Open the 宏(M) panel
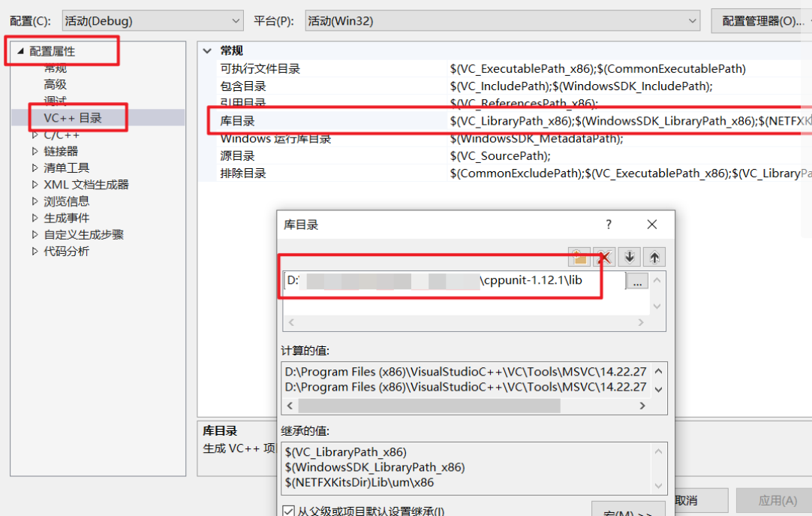Screen dimensions: 812x516 (x=629, y=511)
